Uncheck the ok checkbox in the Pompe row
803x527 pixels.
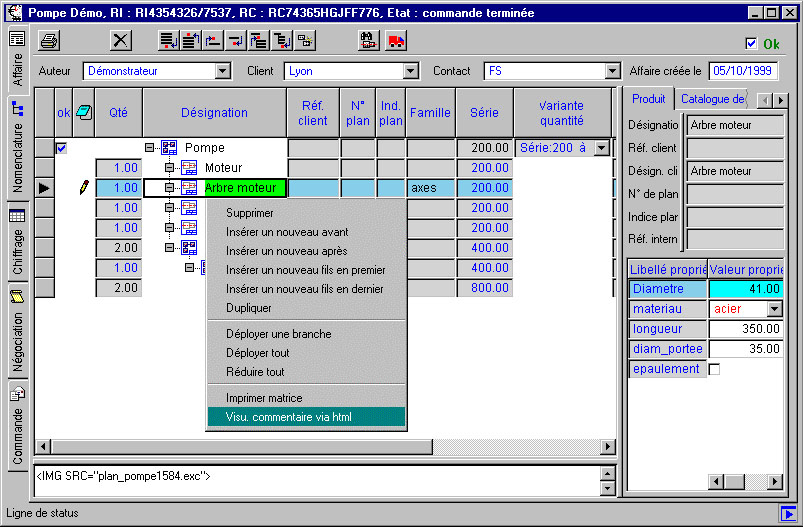click(61, 148)
